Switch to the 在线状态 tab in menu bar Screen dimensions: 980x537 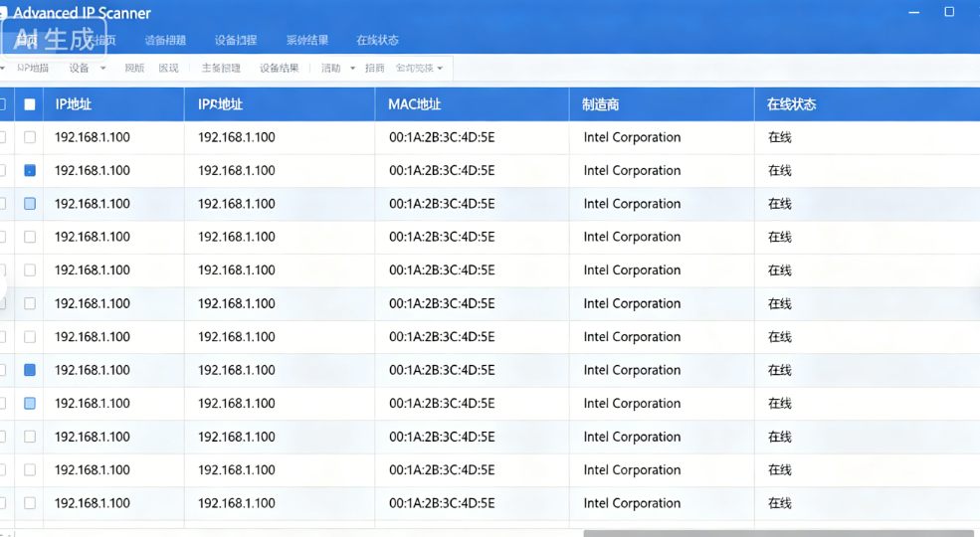click(x=377, y=41)
